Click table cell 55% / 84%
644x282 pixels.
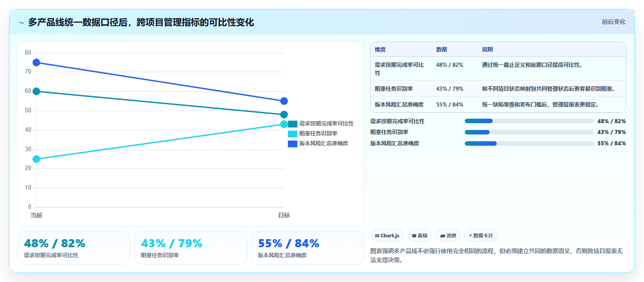tap(450, 105)
